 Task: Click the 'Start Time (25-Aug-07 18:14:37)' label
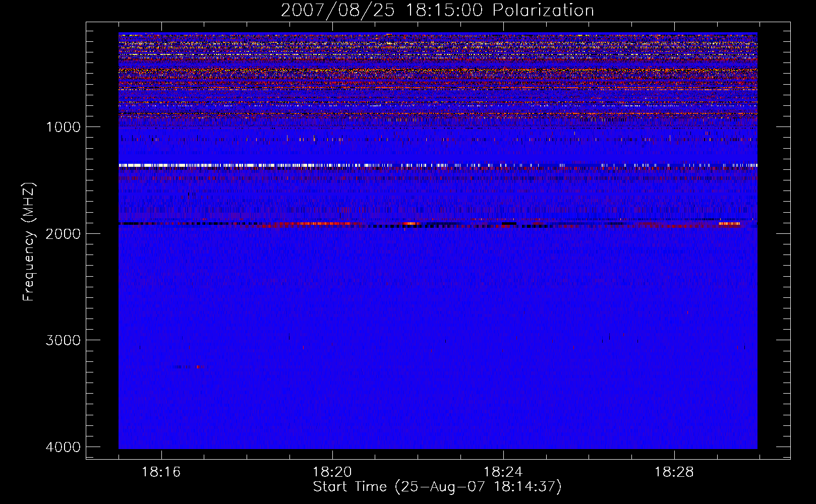437,487
